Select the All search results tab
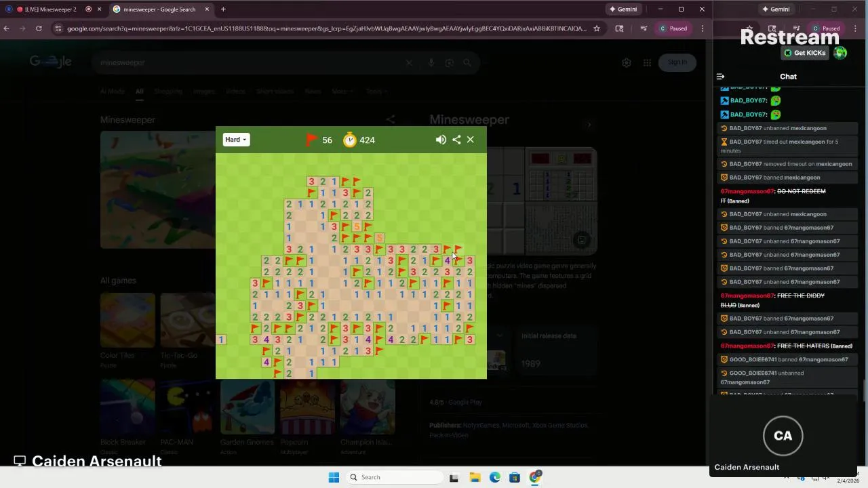This screenshot has width=868, height=488. tap(139, 91)
